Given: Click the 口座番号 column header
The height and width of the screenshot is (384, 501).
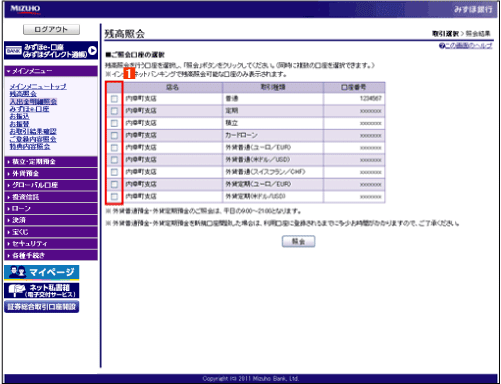Looking at the screenshot, I should point(354,87).
